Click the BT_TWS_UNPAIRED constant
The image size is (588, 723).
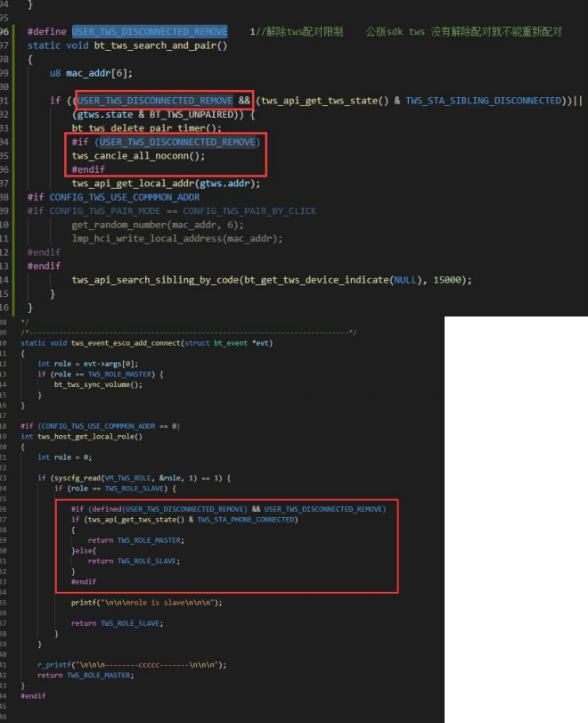[192, 114]
